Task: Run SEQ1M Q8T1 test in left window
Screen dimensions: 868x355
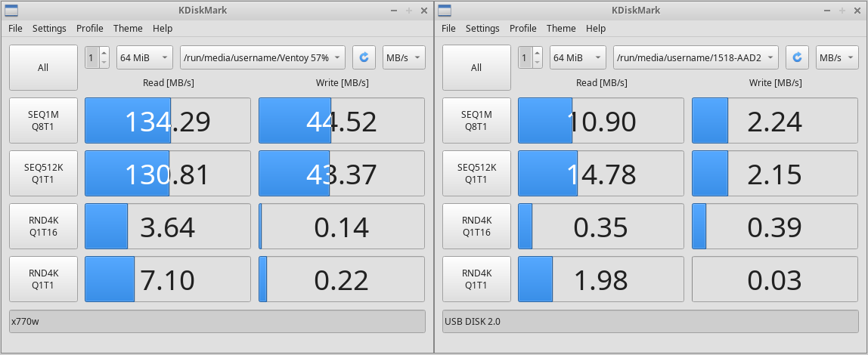Action: (x=43, y=121)
